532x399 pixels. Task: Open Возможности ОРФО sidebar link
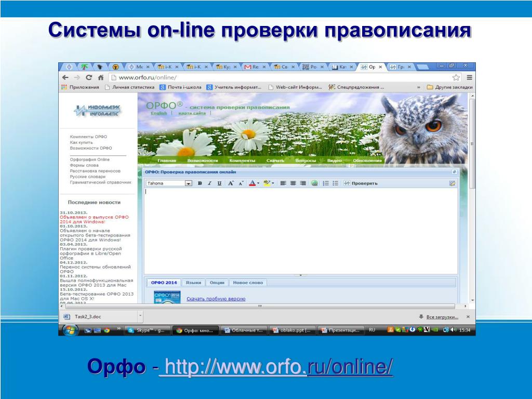point(90,148)
